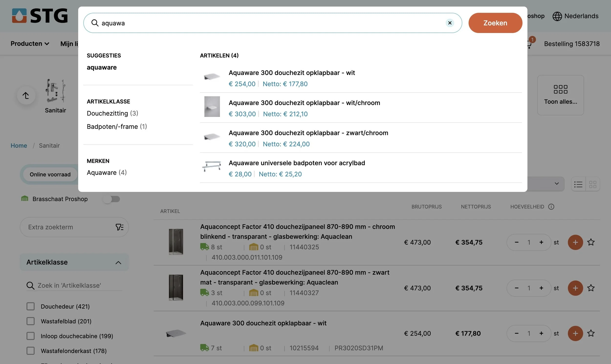Open the Producten dropdown menu
This screenshot has width=611, height=364.
(x=30, y=44)
